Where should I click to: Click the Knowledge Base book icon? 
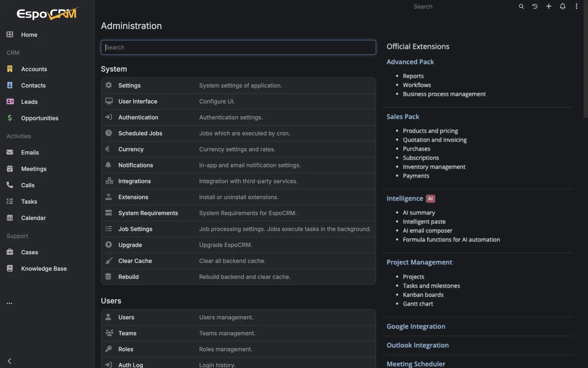point(10,268)
